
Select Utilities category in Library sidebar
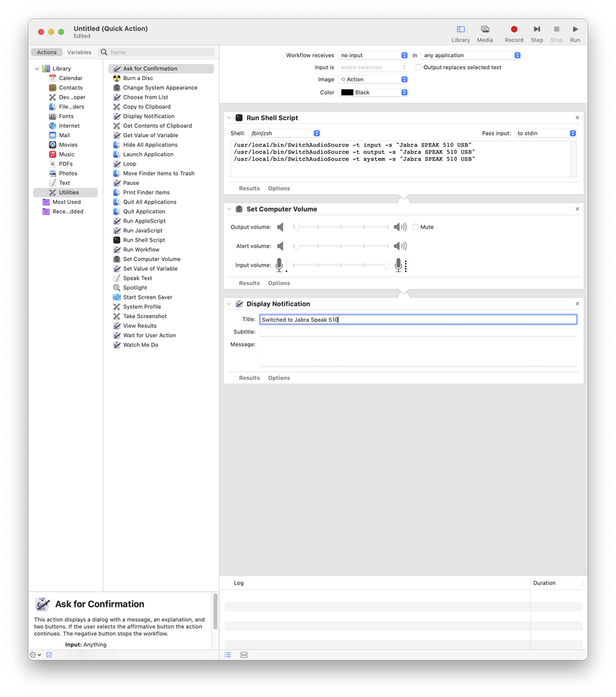69,193
